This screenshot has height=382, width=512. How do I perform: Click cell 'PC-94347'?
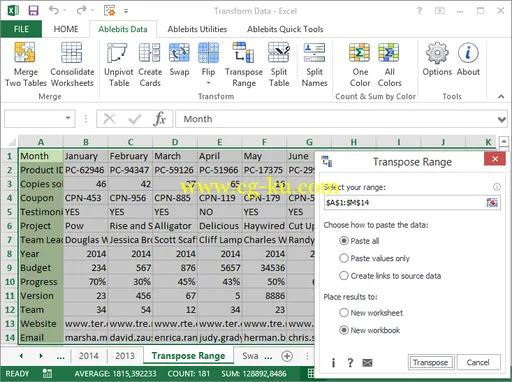pos(130,170)
